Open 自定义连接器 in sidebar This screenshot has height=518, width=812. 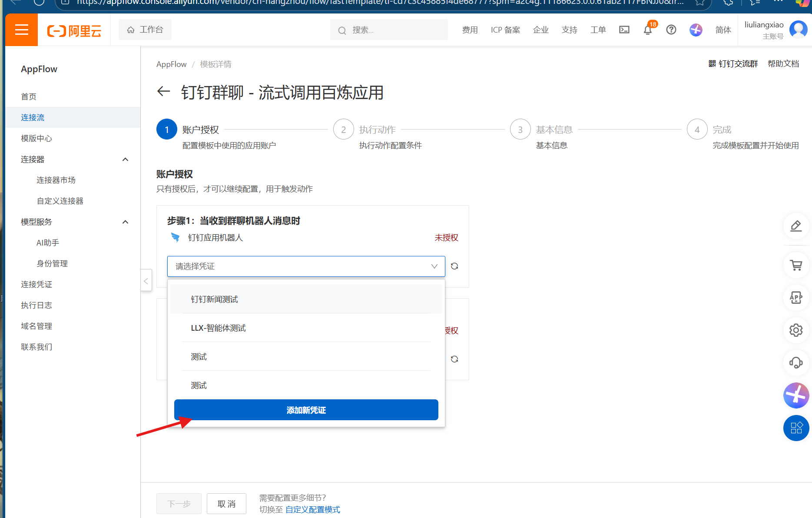(60, 201)
